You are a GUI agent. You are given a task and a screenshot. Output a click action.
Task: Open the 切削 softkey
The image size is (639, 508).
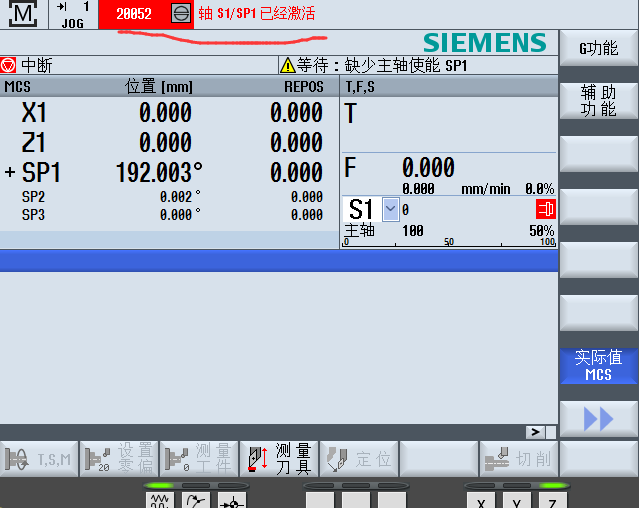[518, 459]
